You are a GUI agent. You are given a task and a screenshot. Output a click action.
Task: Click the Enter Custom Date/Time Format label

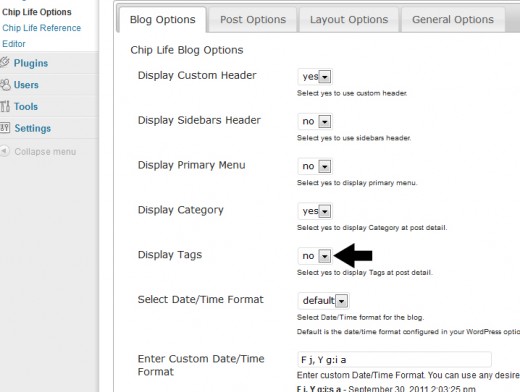[x=201, y=365]
